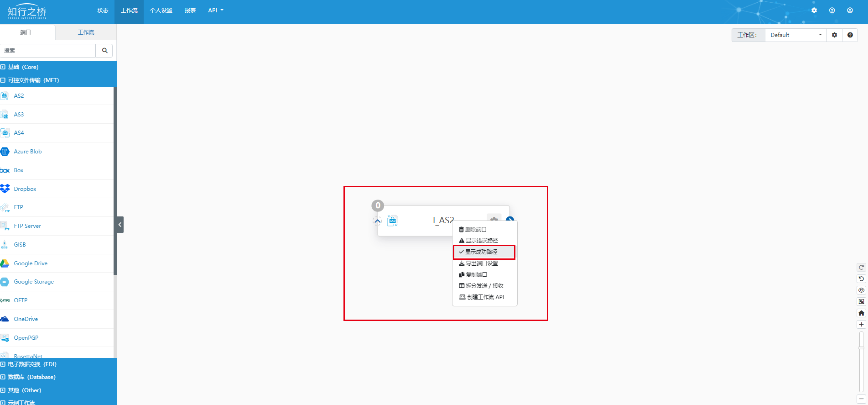The width and height of the screenshot is (868, 405).
Task: Collapse the sidebar panel arrow handle
Action: (120, 225)
